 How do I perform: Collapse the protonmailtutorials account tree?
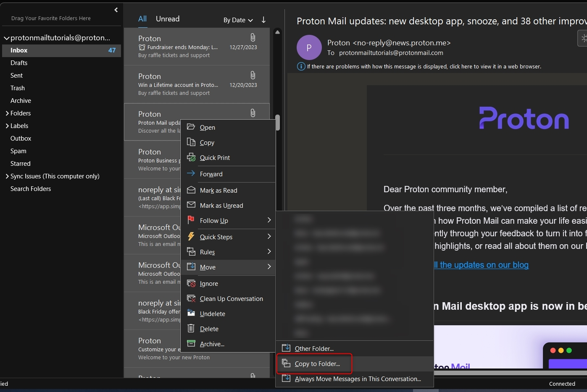click(6, 38)
